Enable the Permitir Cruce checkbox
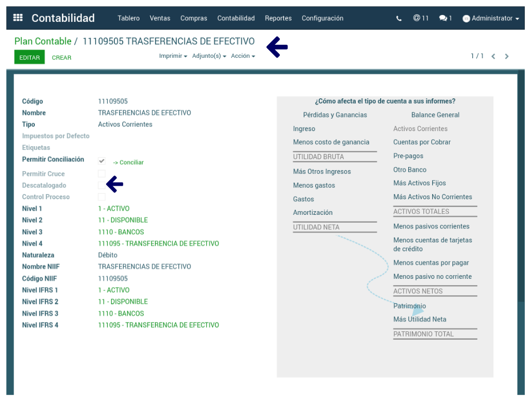Viewport: 532px width, 399px height. (102, 174)
